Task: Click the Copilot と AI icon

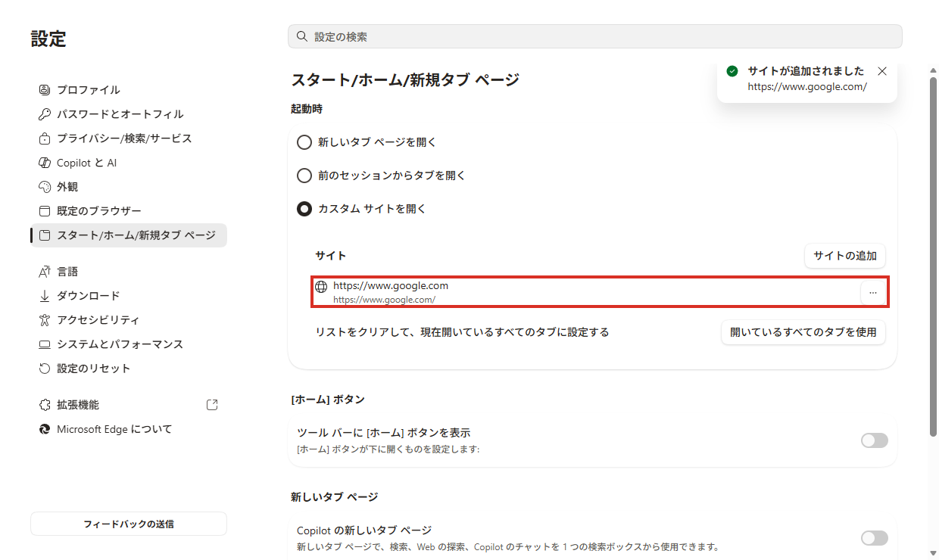Action: 44,163
